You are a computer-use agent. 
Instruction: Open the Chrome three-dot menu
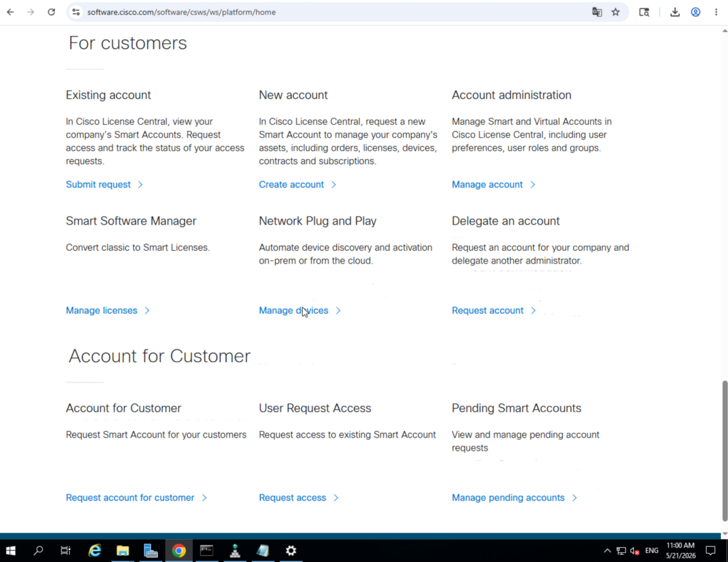tap(716, 12)
